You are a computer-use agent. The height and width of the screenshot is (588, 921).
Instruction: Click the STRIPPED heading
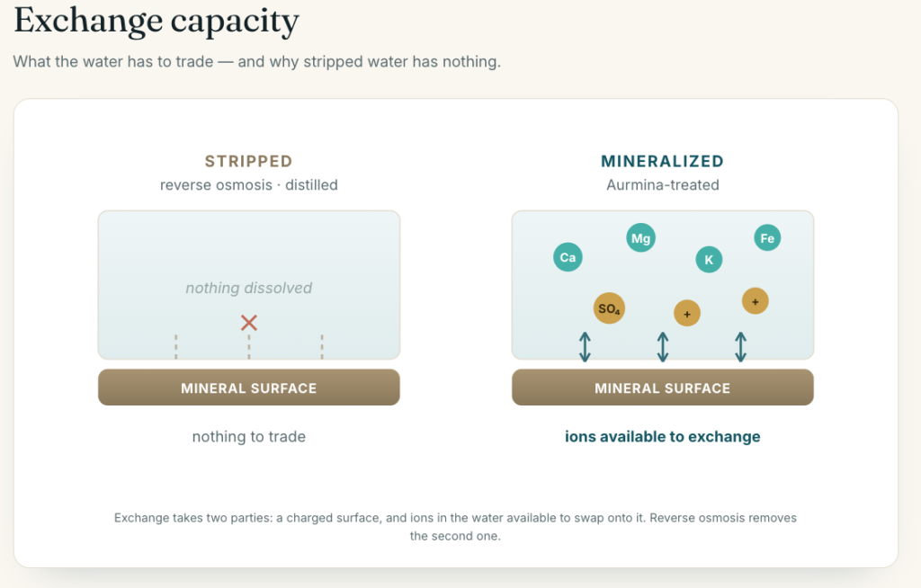click(248, 162)
